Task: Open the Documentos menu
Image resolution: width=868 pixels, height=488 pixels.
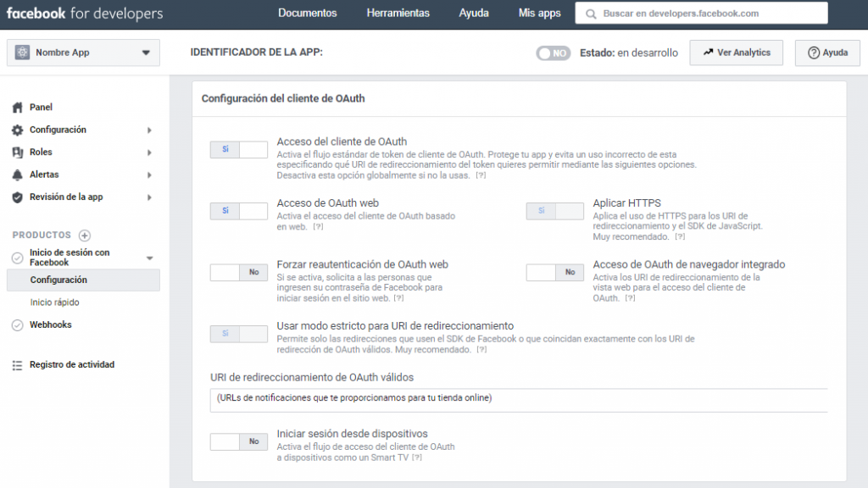Action: coord(307,13)
